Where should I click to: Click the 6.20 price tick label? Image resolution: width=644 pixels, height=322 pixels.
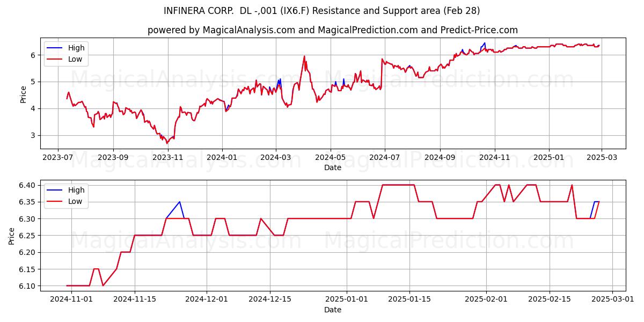(28, 252)
